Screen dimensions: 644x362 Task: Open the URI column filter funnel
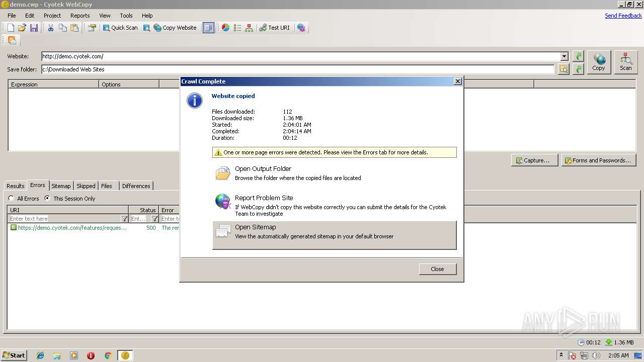[x=125, y=219]
